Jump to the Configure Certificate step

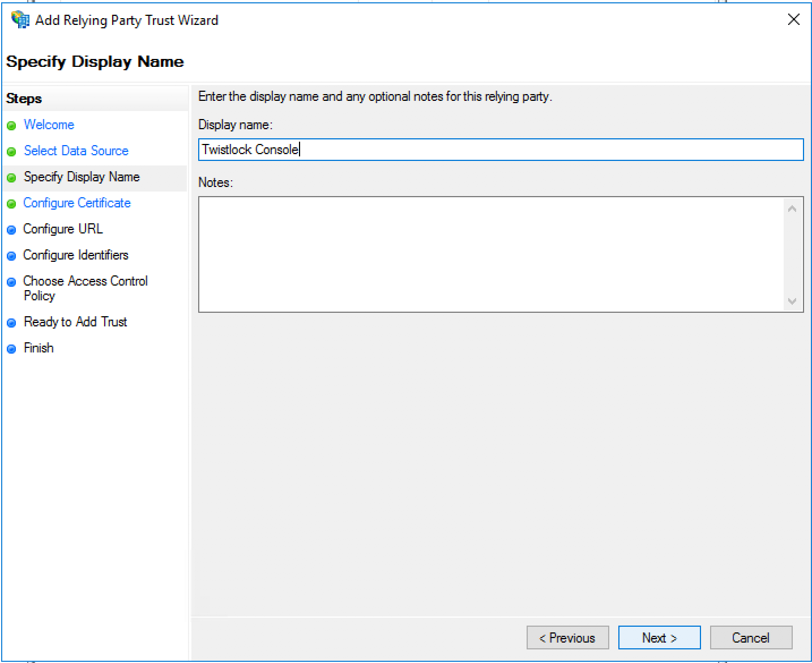point(77,203)
